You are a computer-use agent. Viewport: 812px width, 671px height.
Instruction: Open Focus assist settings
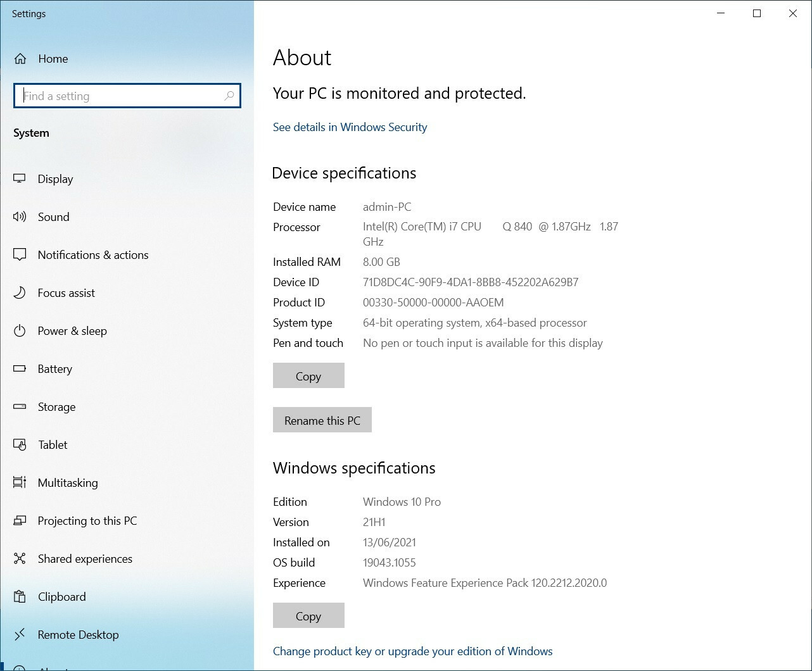point(127,293)
